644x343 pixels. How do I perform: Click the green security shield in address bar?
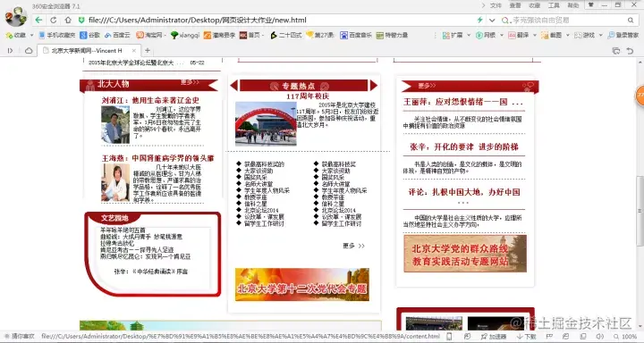(x=81, y=20)
